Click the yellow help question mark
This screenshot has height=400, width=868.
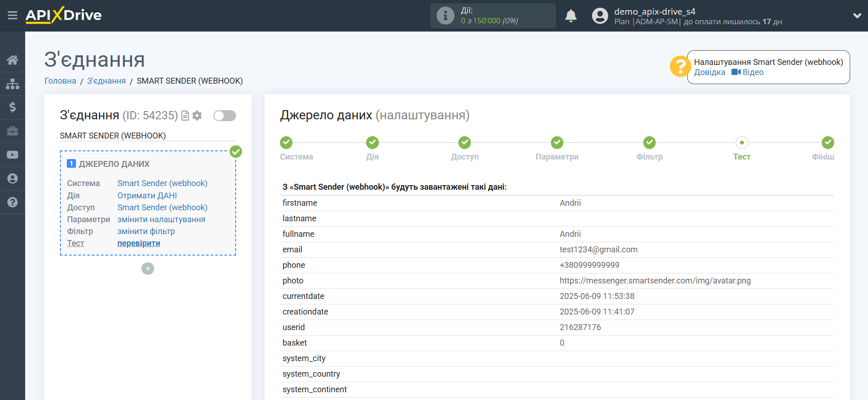[x=680, y=67]
